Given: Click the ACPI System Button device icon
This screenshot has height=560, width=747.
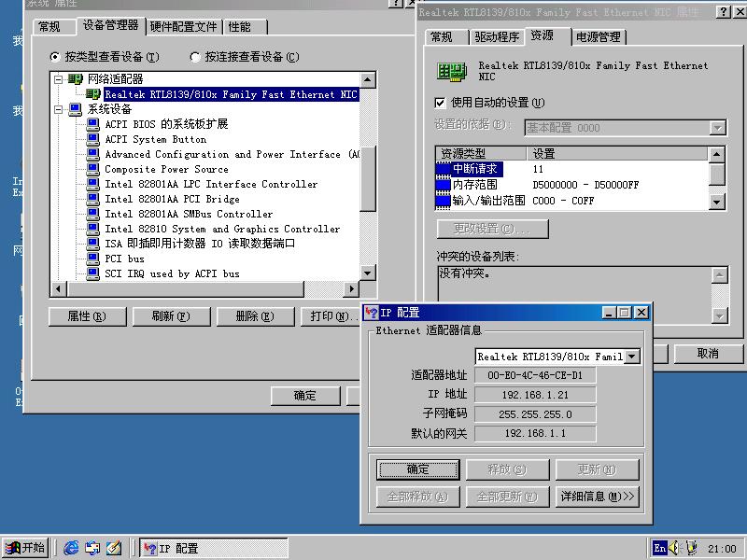Looking at the screenshot, I should tap(92, 139).
